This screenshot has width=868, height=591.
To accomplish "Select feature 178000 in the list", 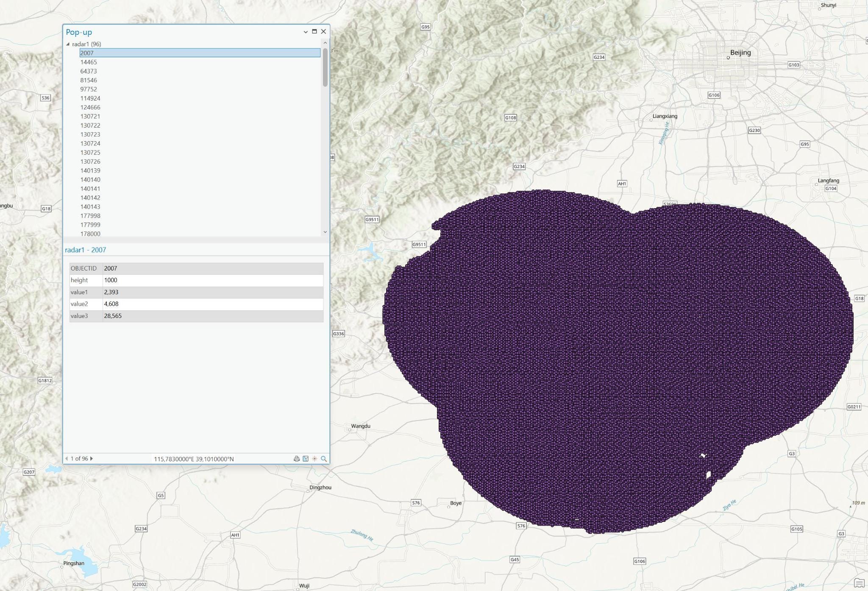I will pos(90,234).
